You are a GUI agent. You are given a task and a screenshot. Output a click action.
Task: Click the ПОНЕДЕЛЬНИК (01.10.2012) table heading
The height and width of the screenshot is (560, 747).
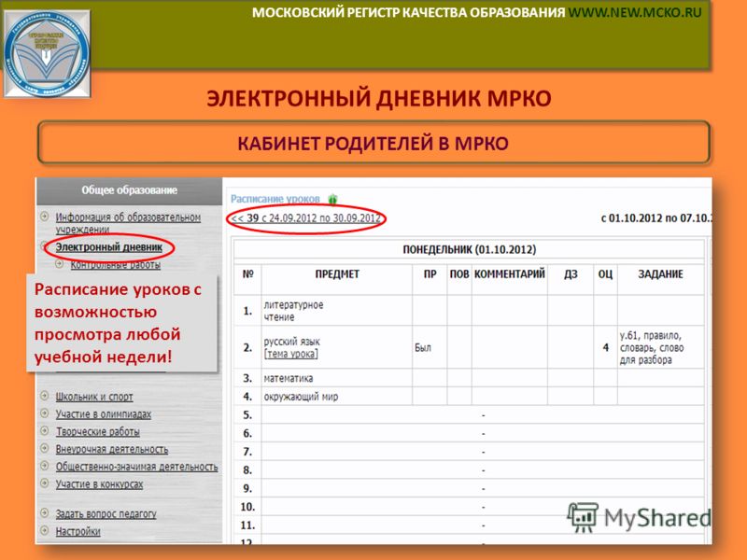[x=470, y=249]
